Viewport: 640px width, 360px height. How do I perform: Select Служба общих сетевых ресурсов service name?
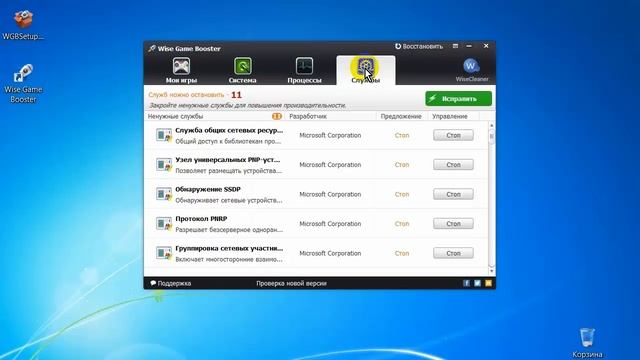point(229,130)
